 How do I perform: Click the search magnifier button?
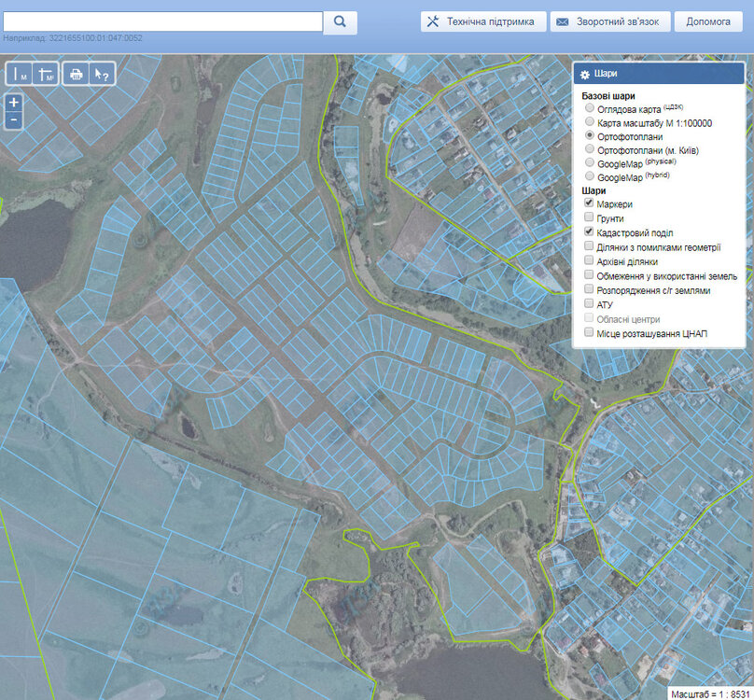(x=341, y=21)
